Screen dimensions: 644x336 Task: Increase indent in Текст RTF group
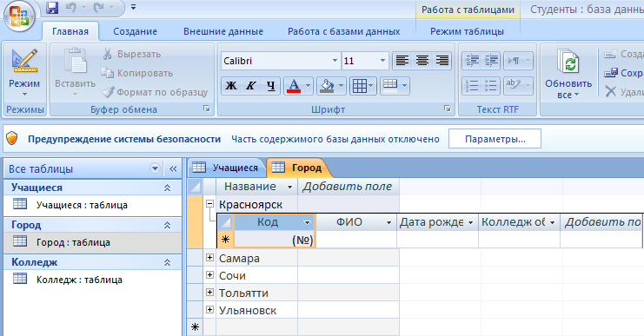[491, 61]
